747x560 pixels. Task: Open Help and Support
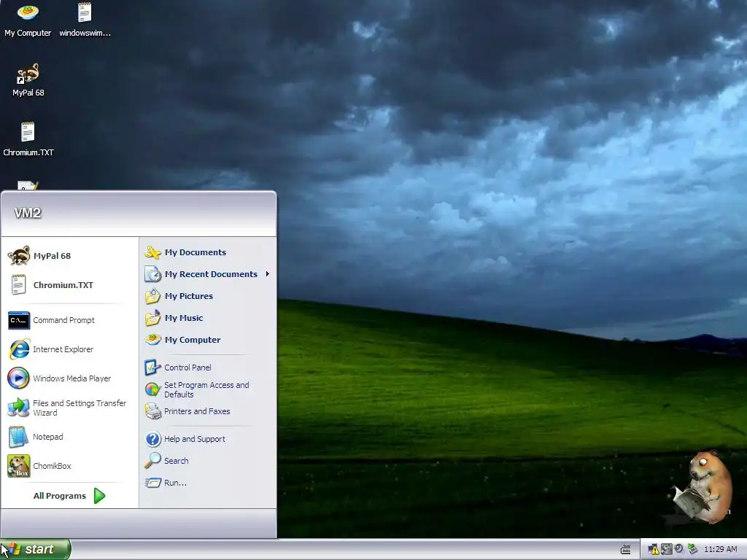(208, 439)
